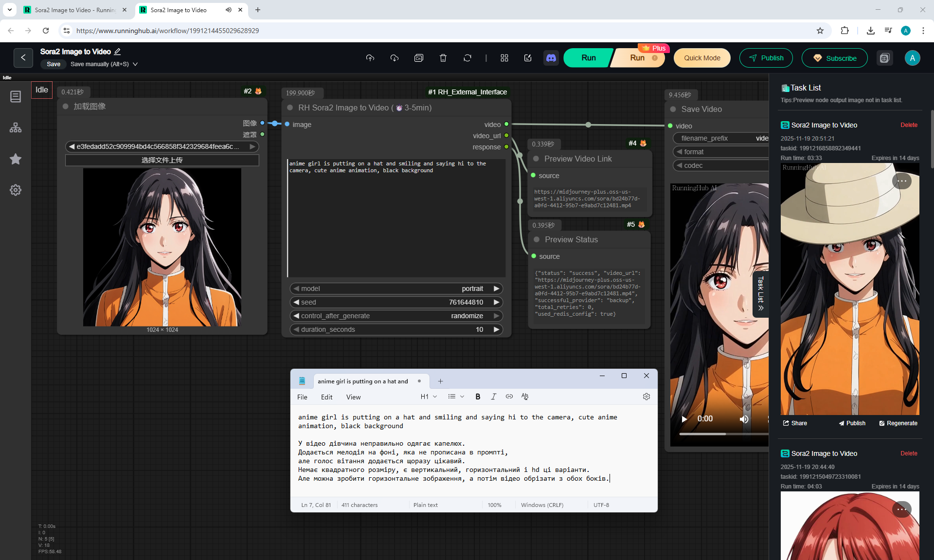This screenshot has height=560, width=934.
Task: Click Regenerate under the first task
Action: pos(898,423)
